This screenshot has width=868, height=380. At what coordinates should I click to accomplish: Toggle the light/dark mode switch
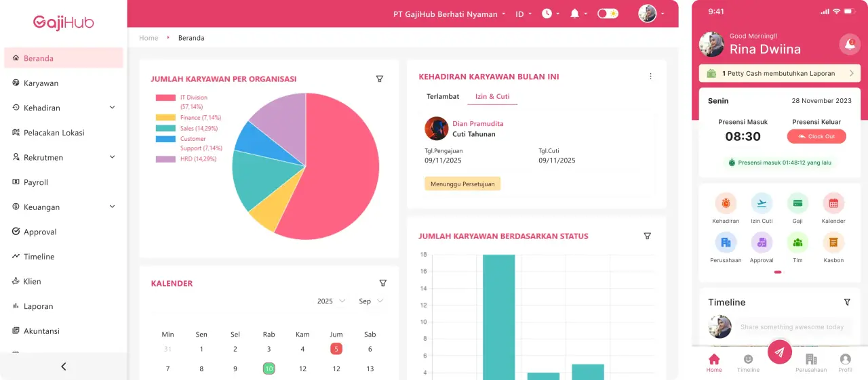click(608, 14)
